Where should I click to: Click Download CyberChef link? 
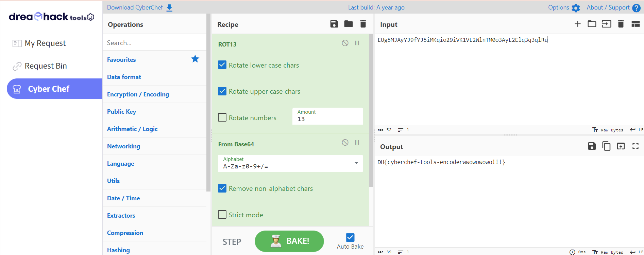click(x=135, y=7)
